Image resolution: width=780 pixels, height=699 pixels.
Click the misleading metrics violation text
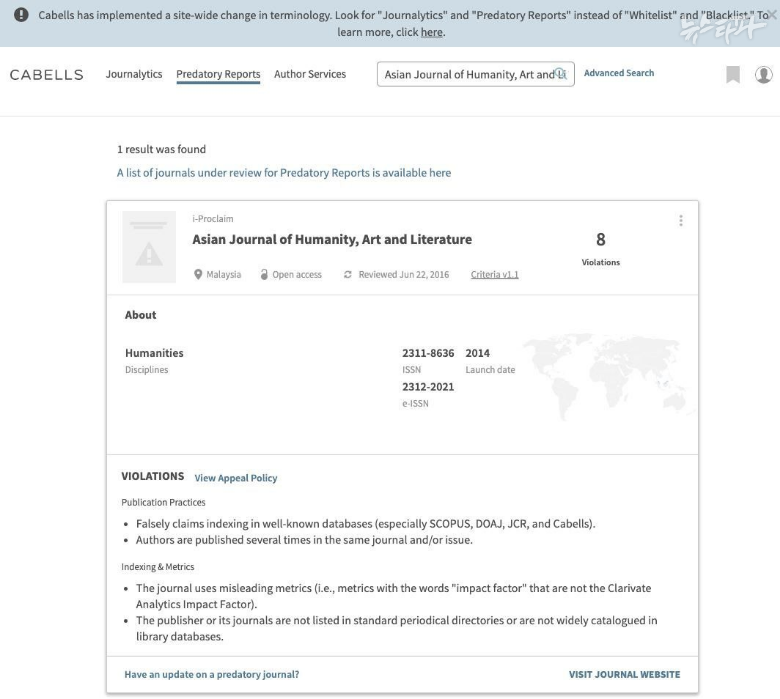(393, 596)
